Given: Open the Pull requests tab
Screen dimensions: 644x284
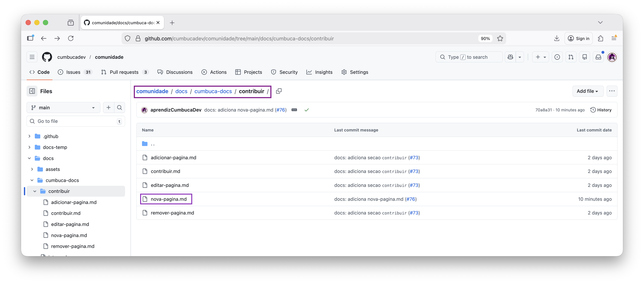Looking at the screenshot, I should pyautogui.click(x=125, y=72).
